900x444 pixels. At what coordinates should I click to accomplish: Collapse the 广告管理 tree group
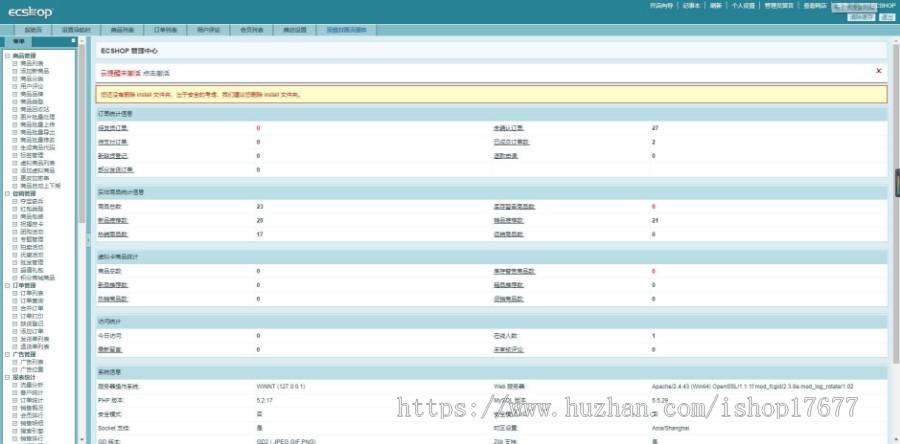[7, 355]
